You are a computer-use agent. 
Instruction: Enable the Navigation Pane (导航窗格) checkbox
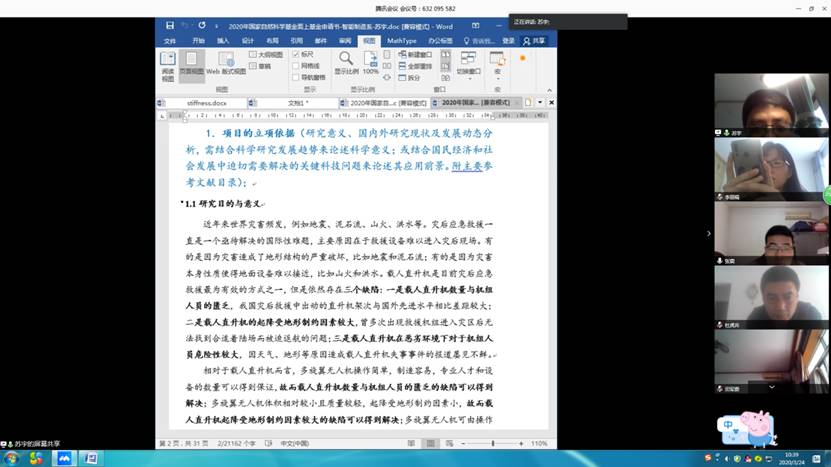(x=296, y=77)
